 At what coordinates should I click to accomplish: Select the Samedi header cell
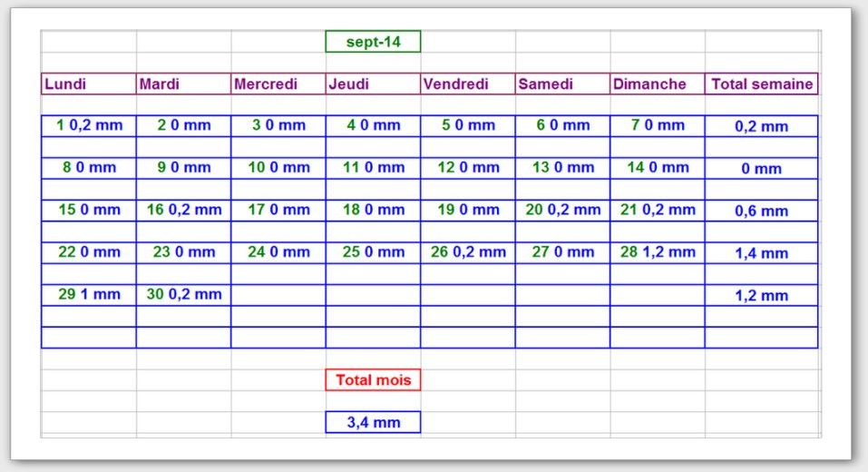click(x=562, y=84)
